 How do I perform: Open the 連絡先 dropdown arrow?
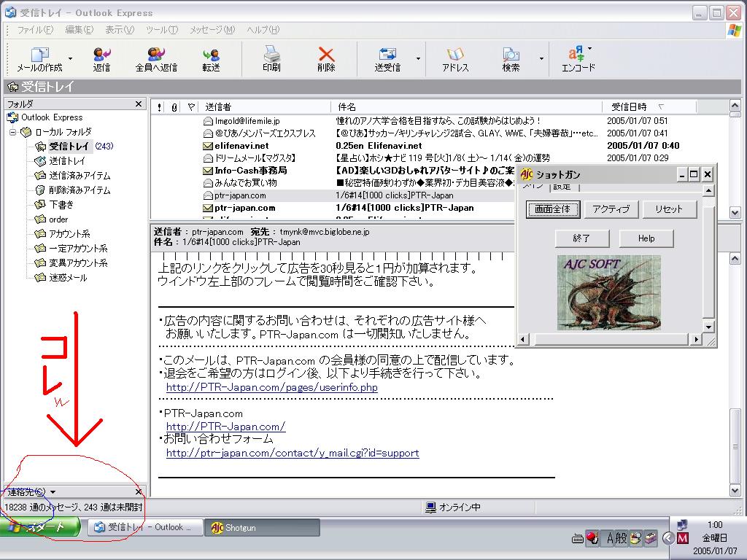pyautogui.click(x=53, y=492)
